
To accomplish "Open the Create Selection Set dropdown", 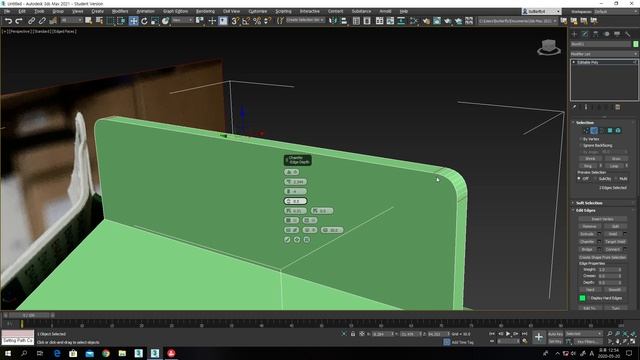I will click(305, 20).
